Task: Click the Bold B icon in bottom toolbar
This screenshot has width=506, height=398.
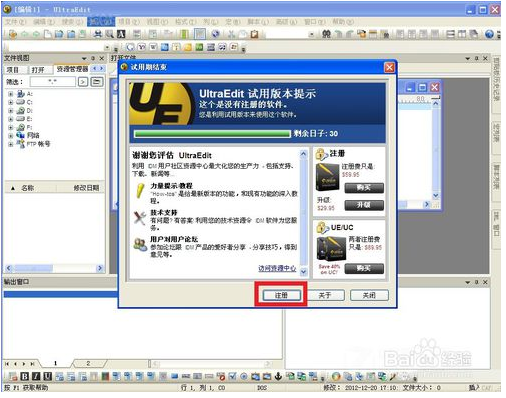Action: (25, 376)
